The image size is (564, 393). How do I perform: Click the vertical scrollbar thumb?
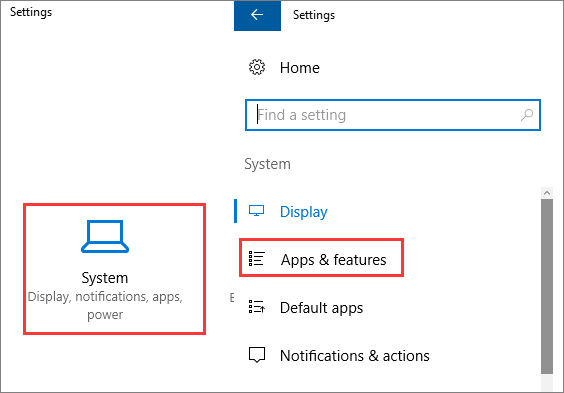tap(547, 286)
